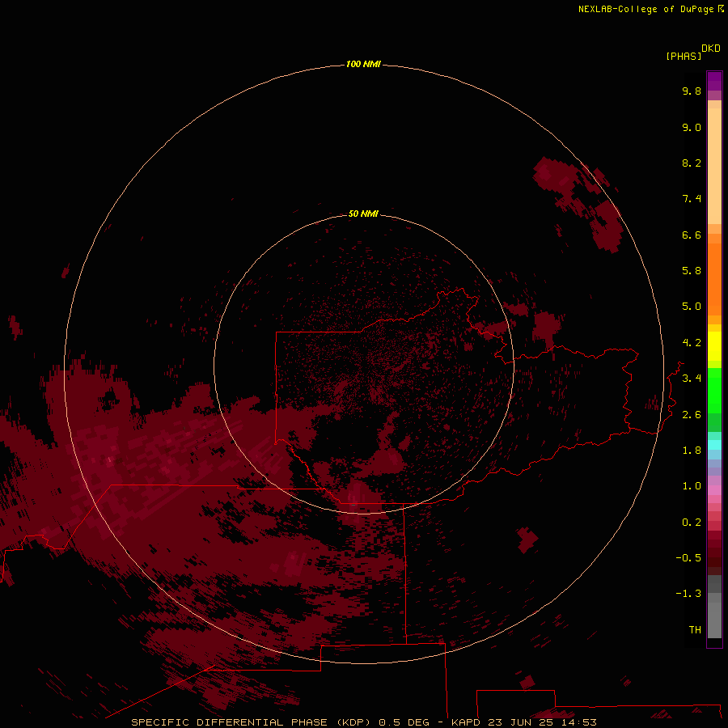Click the 8.2 value on the scale
The height and width of the screenshot is (728, 728).
coord(692,163)
